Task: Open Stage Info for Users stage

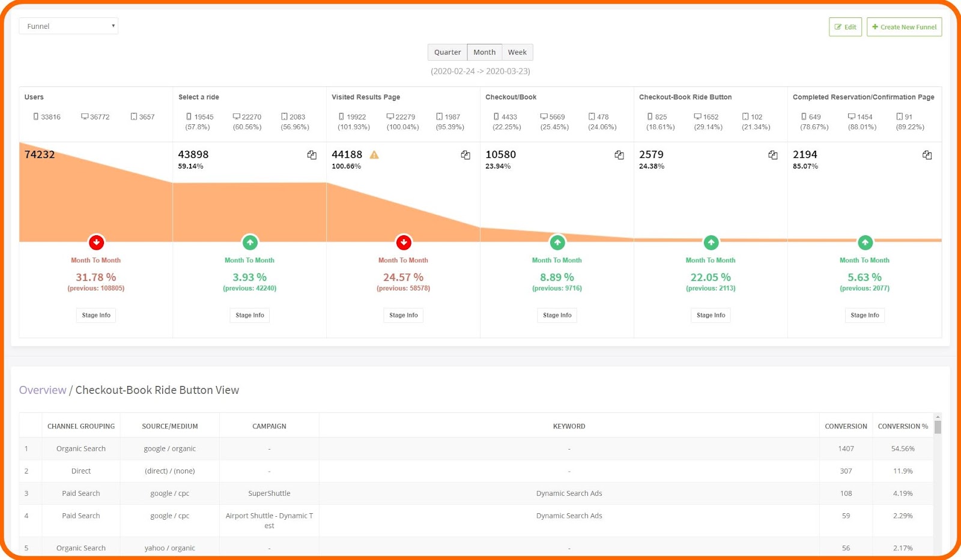Action: click(x=96, y=315)
